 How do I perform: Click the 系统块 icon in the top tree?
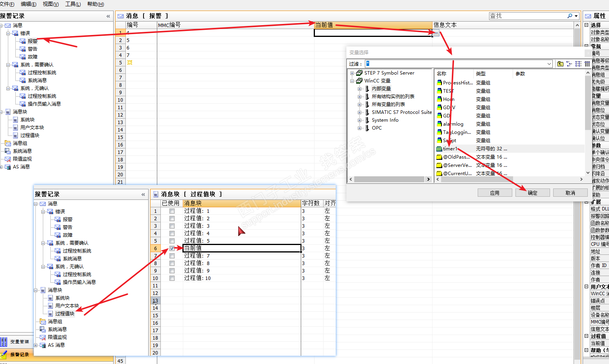coord(15,120)
